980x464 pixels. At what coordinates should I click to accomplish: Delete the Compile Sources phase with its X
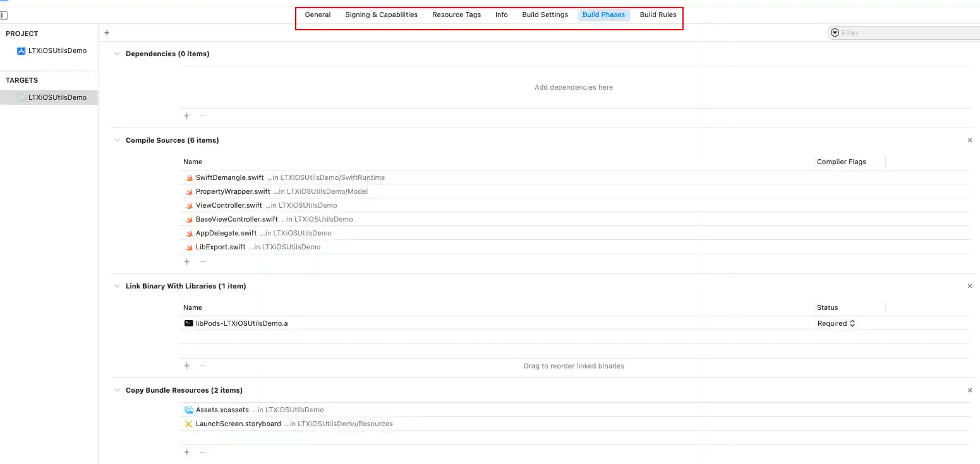coord(970,140)
